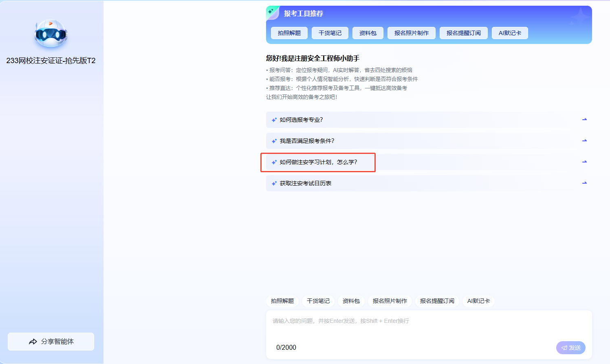The height and width of the screenshot is (364, 610).
Task: Open 干货笔记 in top tools banner
Action: tap(330, 33)
